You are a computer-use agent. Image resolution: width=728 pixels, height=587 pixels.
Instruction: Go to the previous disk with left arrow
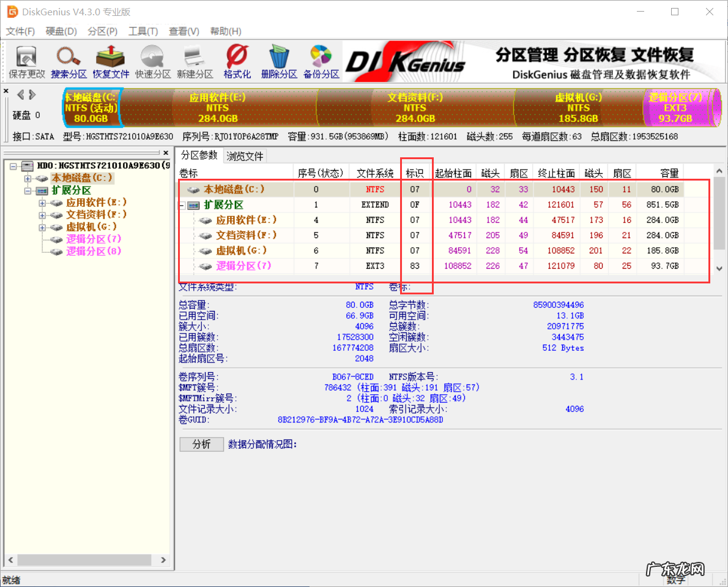(x=20, y=94)
